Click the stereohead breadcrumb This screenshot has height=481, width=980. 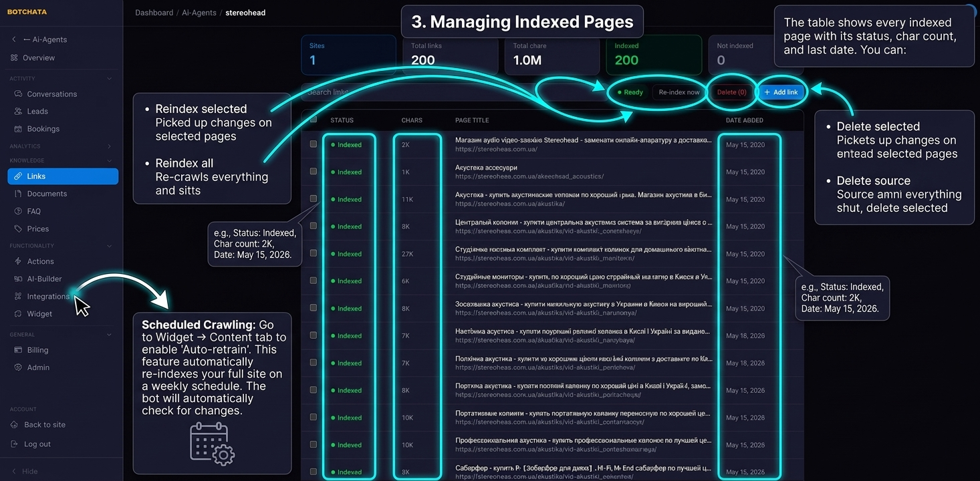click(x=245, y=13)
